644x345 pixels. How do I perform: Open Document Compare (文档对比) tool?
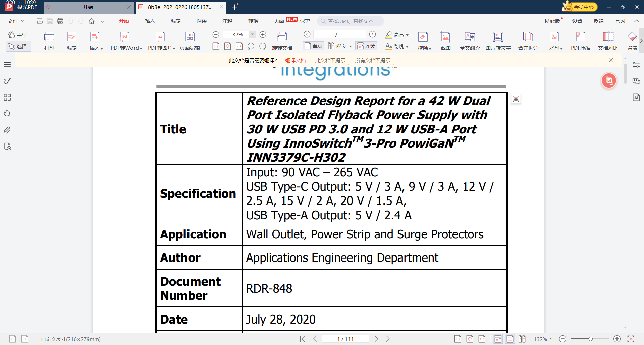point(608,41)
